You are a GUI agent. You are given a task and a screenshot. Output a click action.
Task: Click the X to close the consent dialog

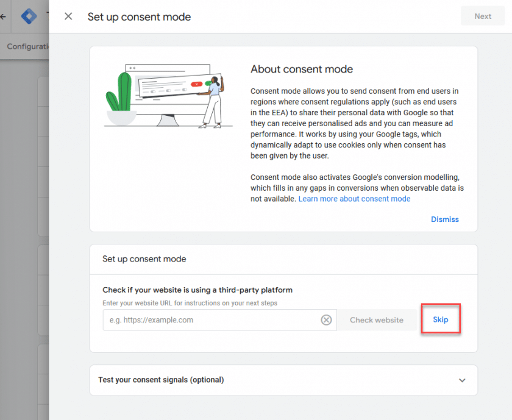[x=68, y=16]
